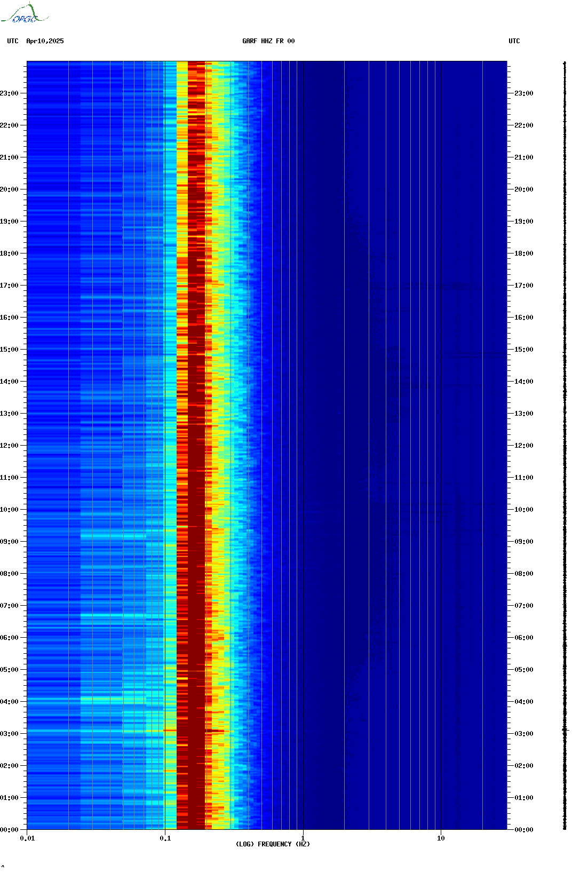
Task: Click the 10 frequency axis label
Action: pos(441,838)
